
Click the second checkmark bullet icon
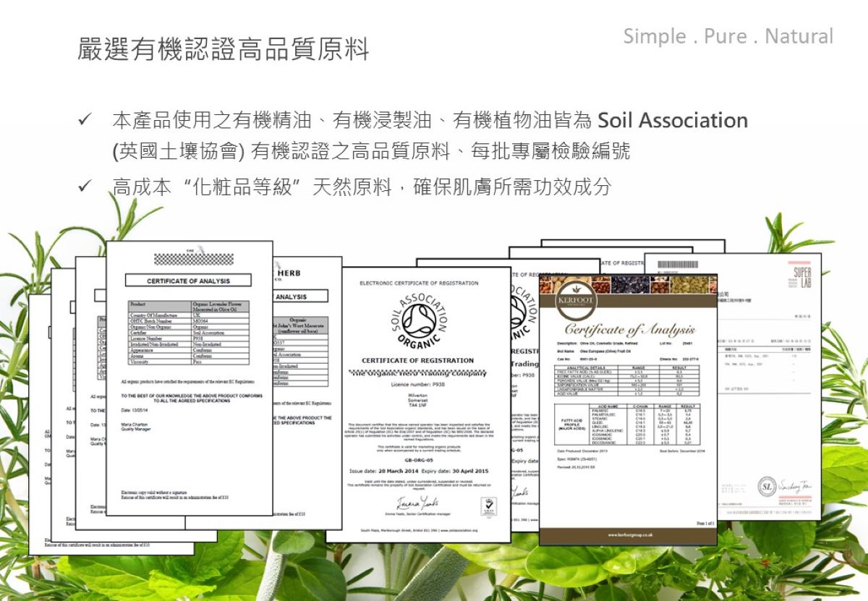point(87,187)
